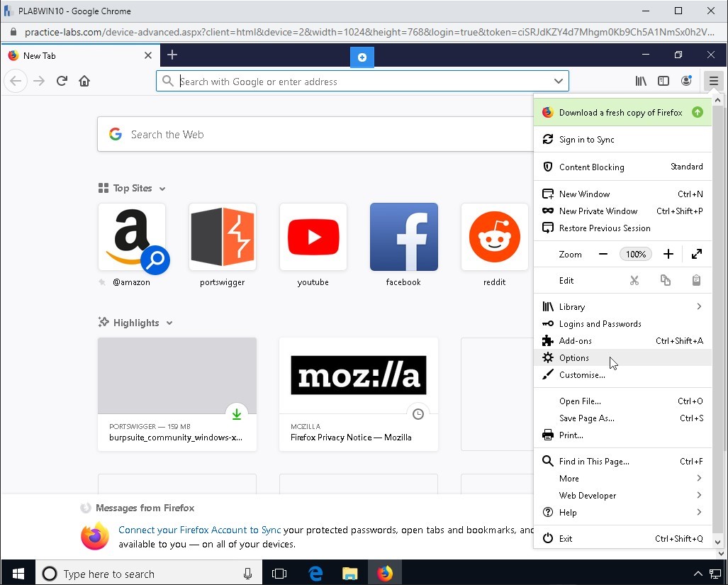The image size is (728, 585).
Task: Click the Cut scissors icon in Edit row
Action: (634, 280)
